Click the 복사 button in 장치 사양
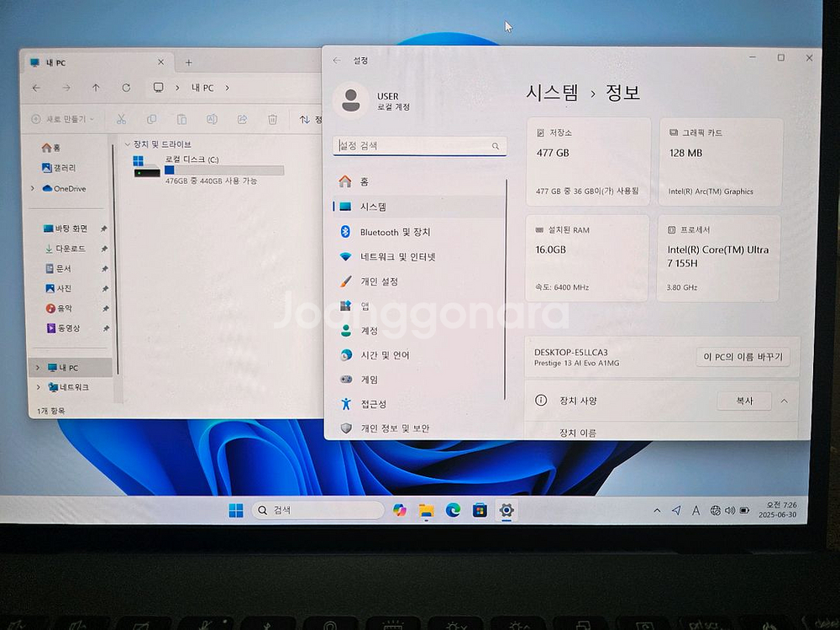The image size is (840, 630). (744, 401)
